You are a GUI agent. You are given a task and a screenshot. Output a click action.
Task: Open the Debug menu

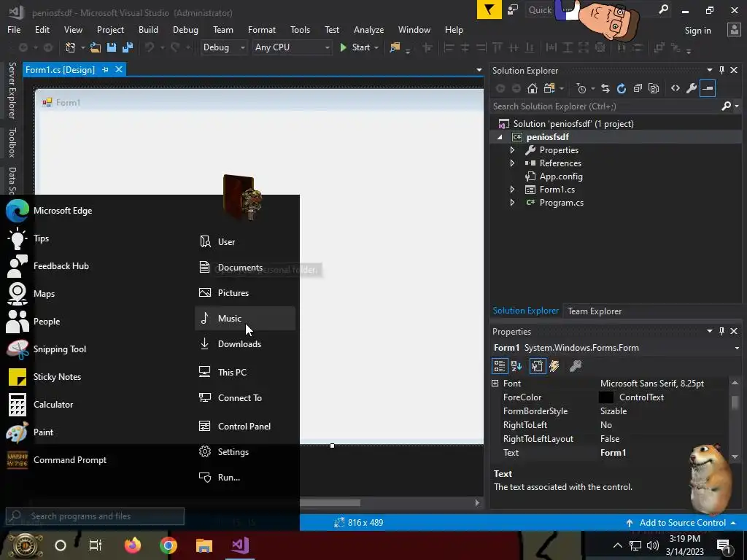click(x=185, y=29)
